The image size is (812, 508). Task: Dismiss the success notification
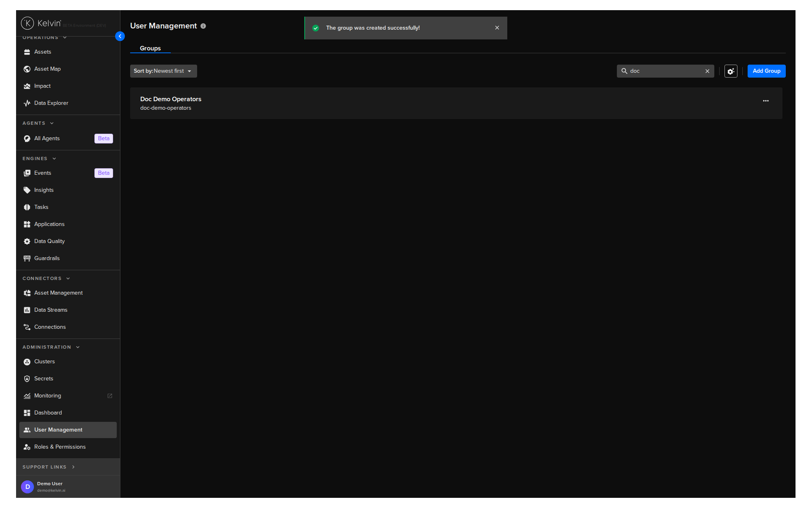tap(497, 28)
